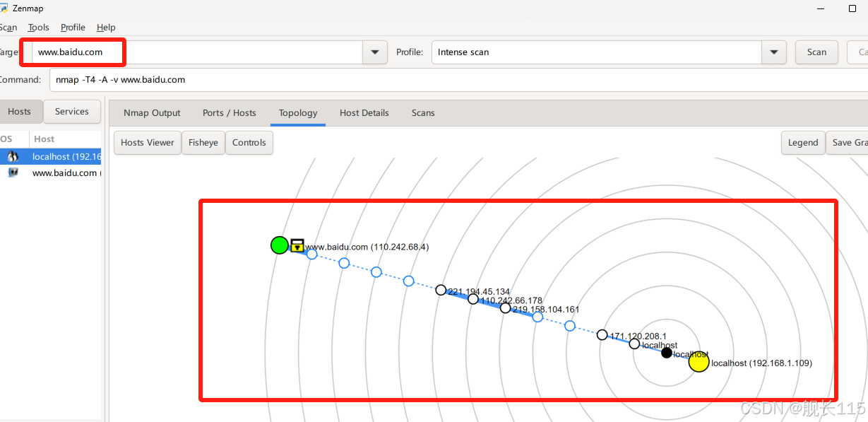Maximize the Zenmap window
This screenshot has height=422, width=868.
point(852,8)
